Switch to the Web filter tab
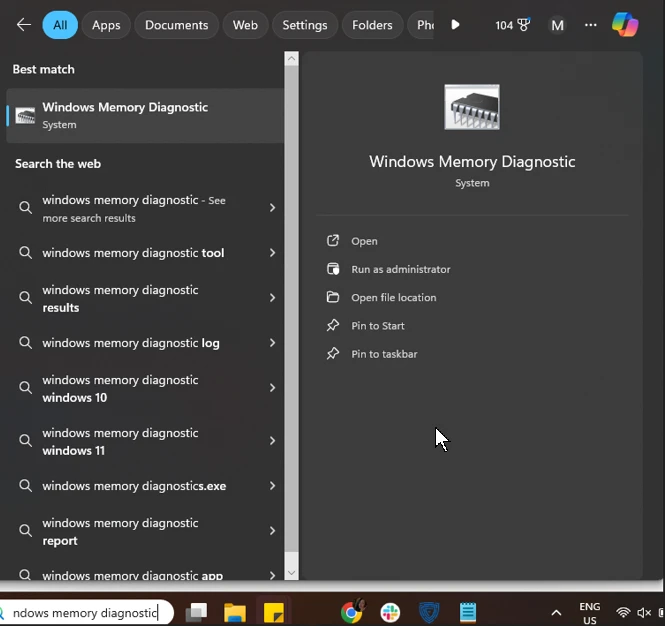This screenshot has height=626, width=665. tap(245, 25)
